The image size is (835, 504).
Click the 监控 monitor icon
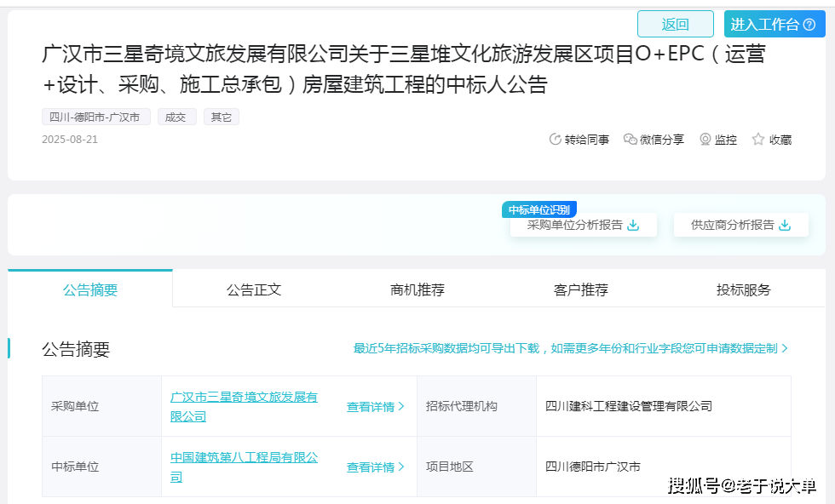coord(705,140)
